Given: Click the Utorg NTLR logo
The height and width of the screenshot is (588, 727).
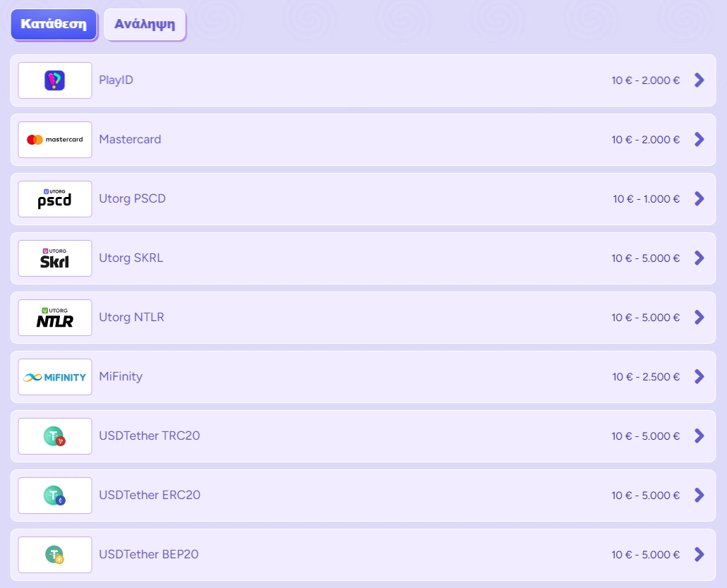Looking at the screenshot, I should 54,318.
